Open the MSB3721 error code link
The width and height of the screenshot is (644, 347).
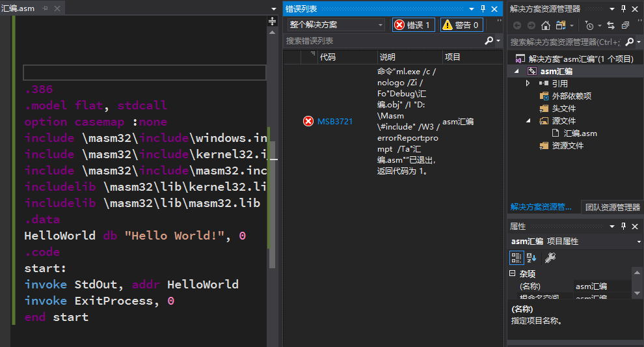click(x=335, y=121)
